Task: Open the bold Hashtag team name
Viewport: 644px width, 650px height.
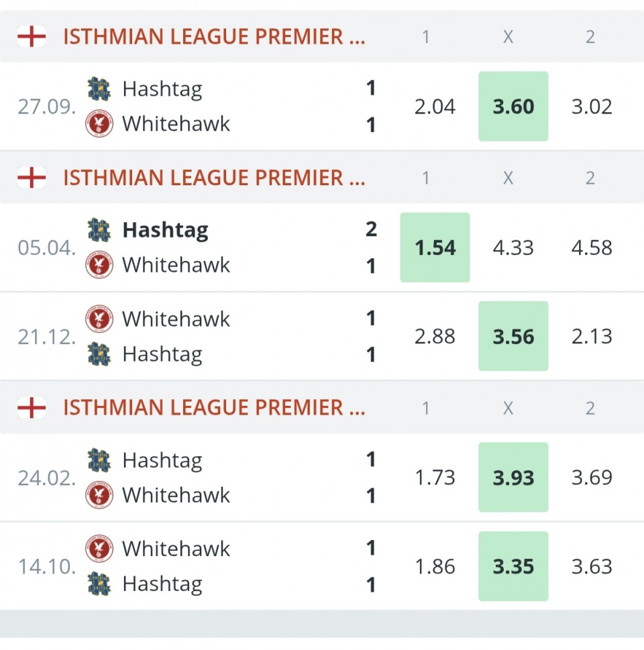Action: [x=165, y=230]
